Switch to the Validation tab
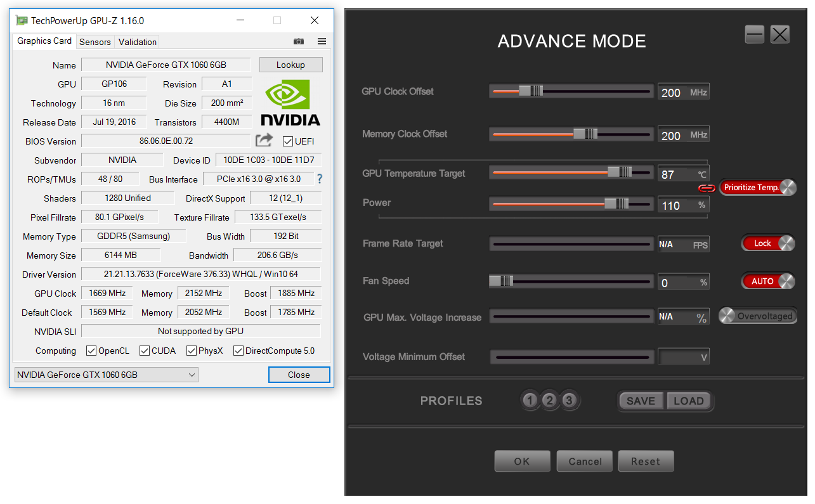This screenshot has width=815, height=504. (x=138, y=42)
